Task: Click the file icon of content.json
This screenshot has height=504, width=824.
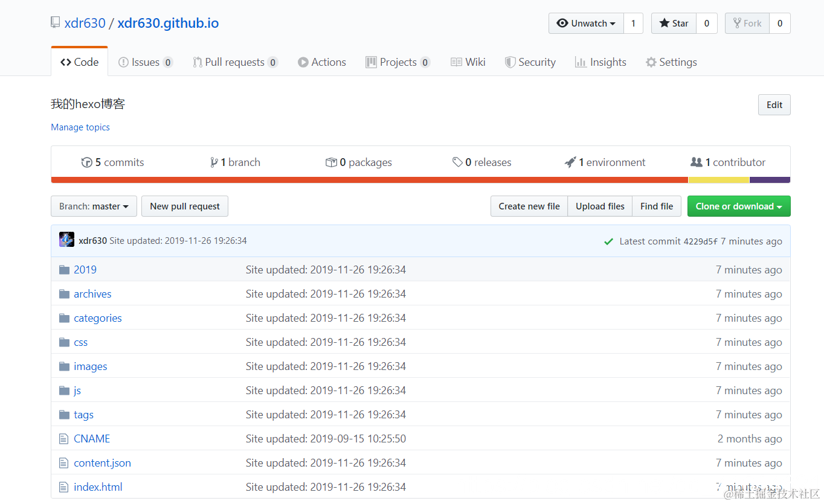Action: point(64,463)
